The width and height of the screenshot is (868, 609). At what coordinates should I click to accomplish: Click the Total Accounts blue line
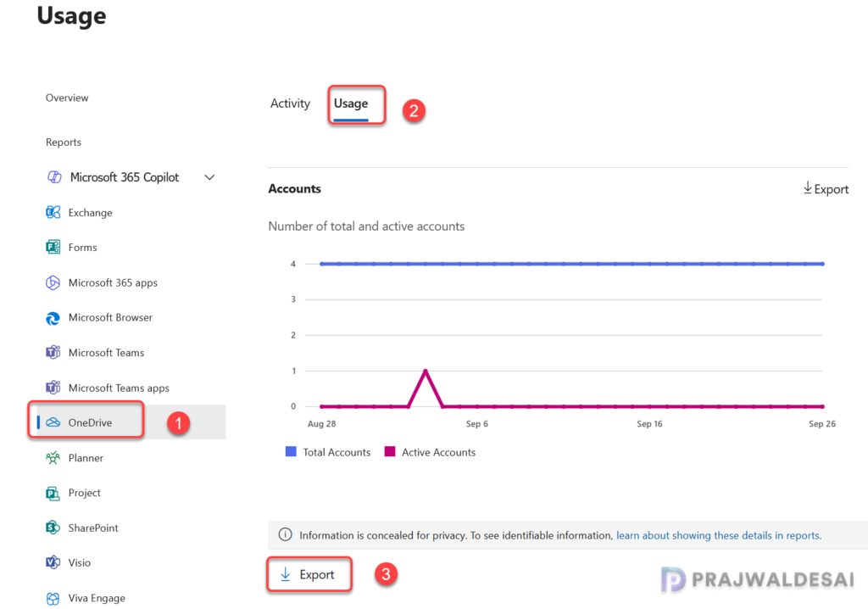[x=572, y=264]
